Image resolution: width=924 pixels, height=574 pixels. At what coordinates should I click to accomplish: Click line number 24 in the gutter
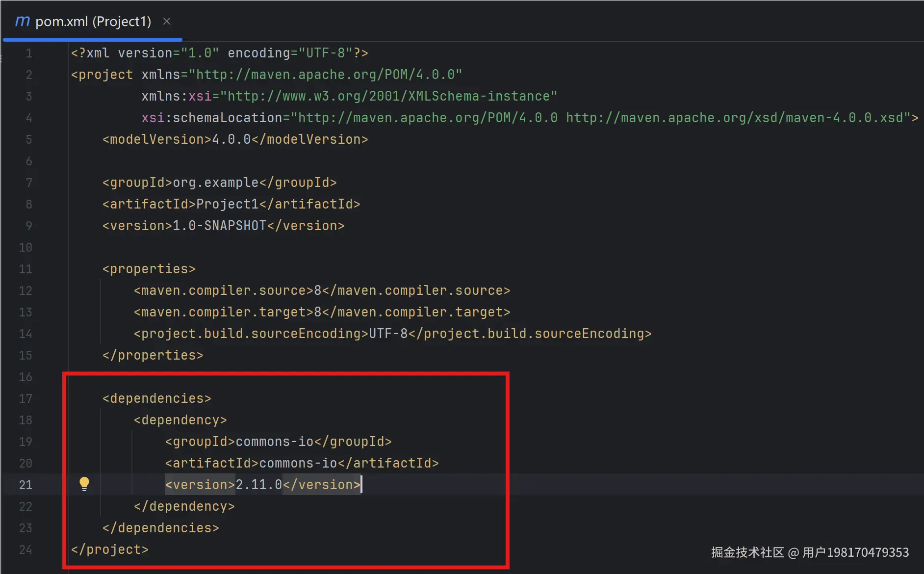[26, 549]
